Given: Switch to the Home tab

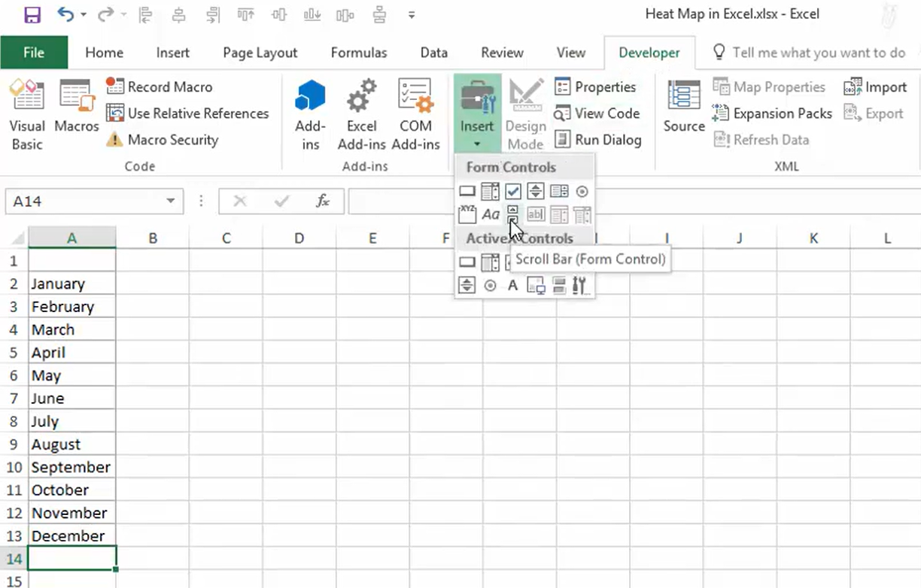Looking at the screenshot, I should (104, 53).
